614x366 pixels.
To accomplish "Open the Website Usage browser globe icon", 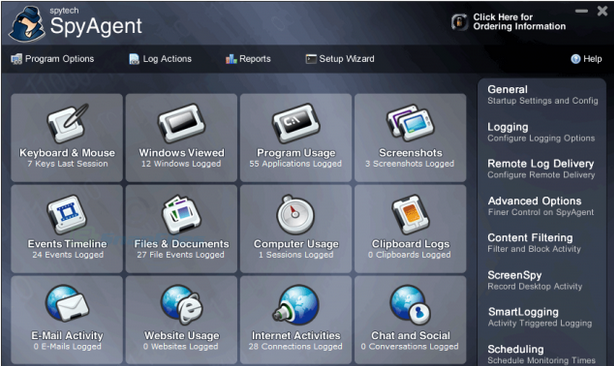I will tap(181, 305).
